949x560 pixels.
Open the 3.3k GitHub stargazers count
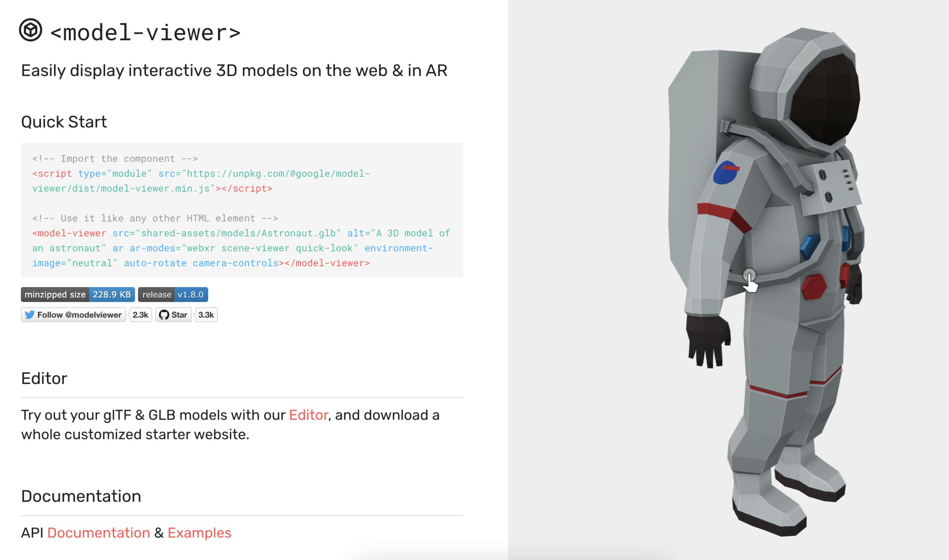tap(206, 315)
